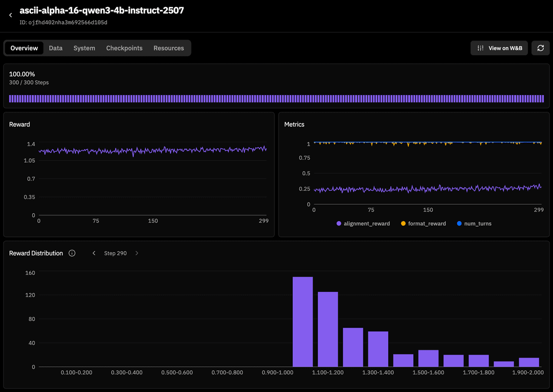Select the Checkpoints tab
This screenshot has height=392, width=553.
[124, 48]
